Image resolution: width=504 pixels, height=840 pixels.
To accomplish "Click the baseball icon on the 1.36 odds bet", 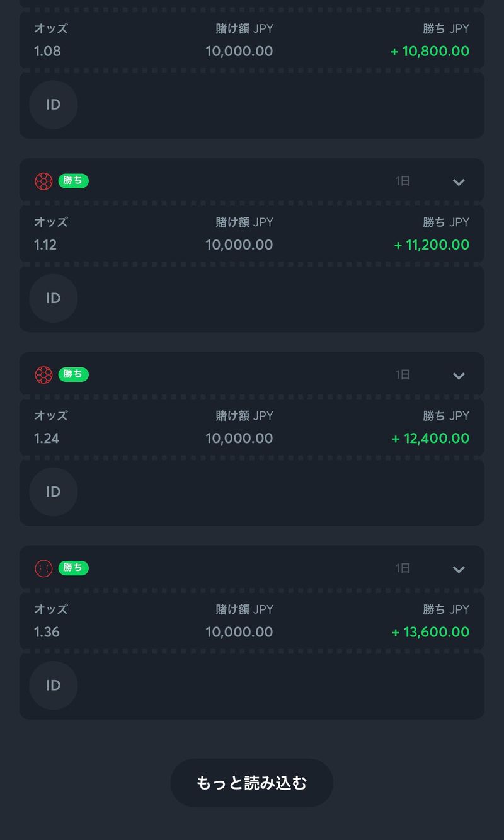I will [43, 568].
